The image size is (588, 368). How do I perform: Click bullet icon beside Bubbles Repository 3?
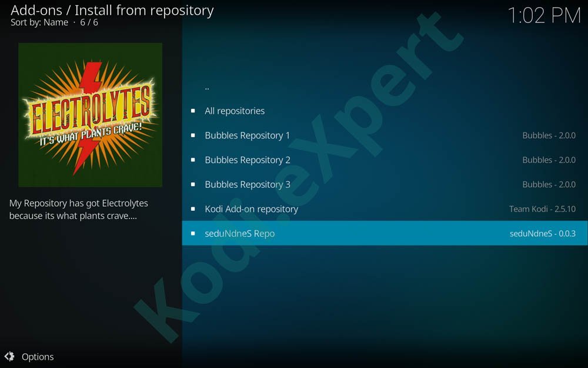[x=193, y=184]
